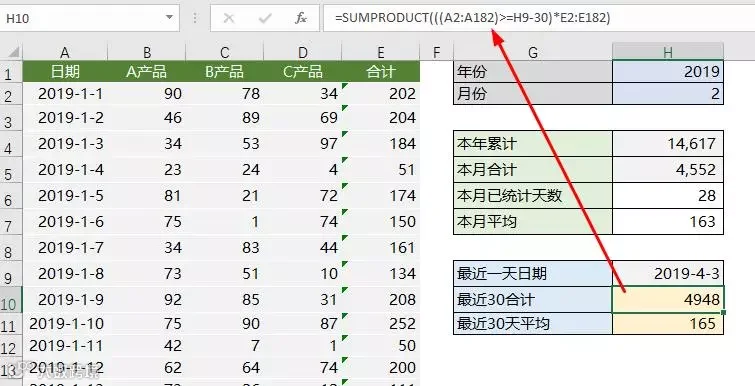This screenshot has width=755, height=386.
Task: Select column B header
Action: [146, 52]
